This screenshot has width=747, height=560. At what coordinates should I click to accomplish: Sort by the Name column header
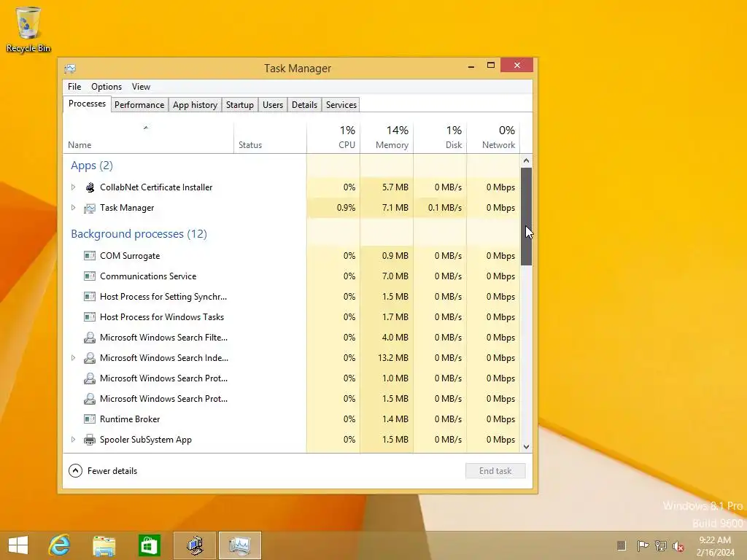[x=148, y=138]
